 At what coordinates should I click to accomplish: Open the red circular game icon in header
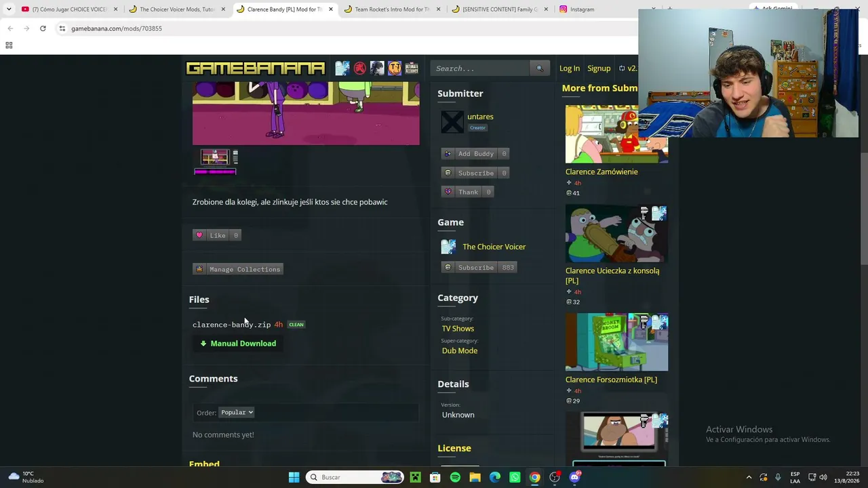[x=359, y=68]
